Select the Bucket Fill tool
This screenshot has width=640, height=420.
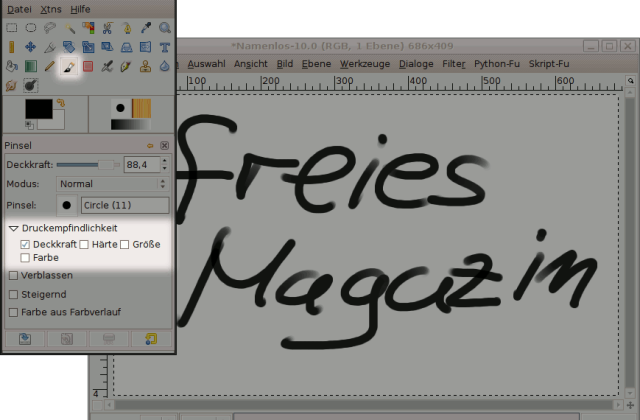11,66
